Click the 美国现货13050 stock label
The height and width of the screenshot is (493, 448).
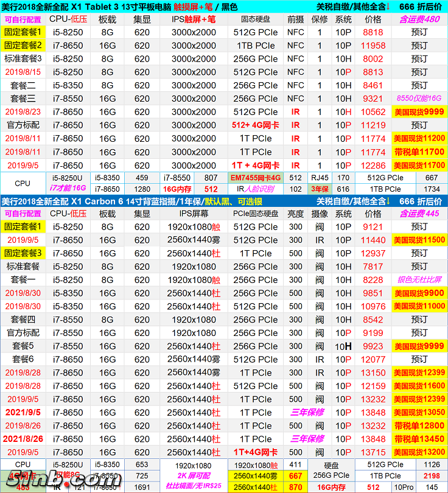point(419,413)
